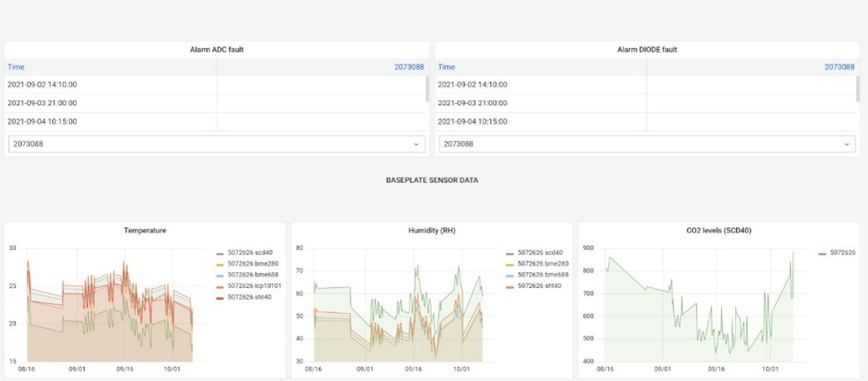The image size is (868, 381).
Task: Open the 2073088 dropdown under ADC fault
Action: [x=216, y=144]
